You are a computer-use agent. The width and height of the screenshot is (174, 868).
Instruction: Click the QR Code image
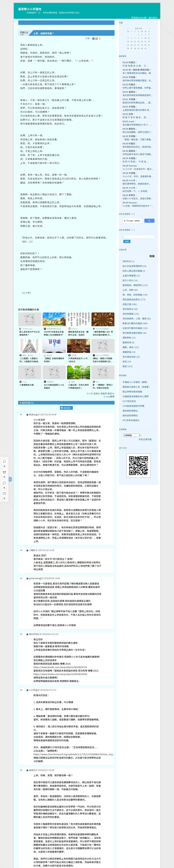[138, 465]
